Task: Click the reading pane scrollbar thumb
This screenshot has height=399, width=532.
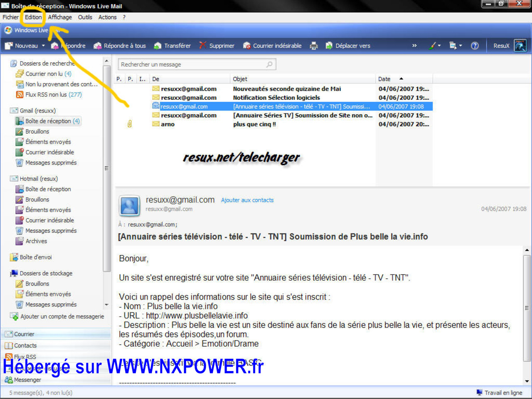Action: click(x=527, y=308)
